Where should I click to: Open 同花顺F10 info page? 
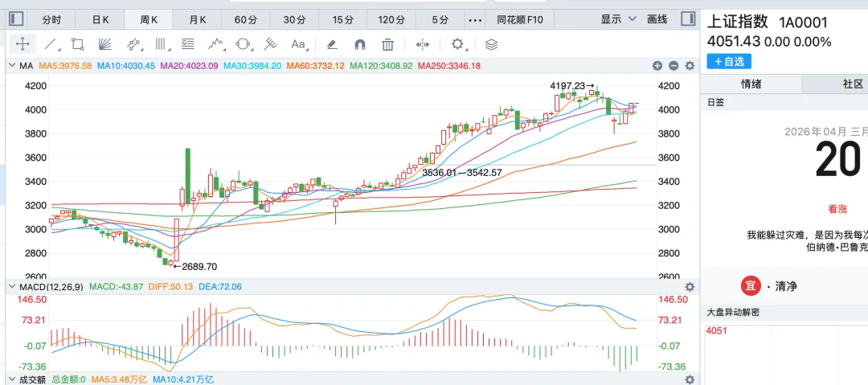(x=520, y=18)
